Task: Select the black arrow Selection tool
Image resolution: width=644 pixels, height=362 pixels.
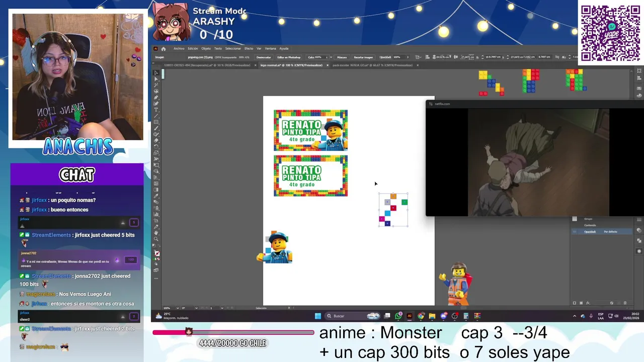Action: 156,72
